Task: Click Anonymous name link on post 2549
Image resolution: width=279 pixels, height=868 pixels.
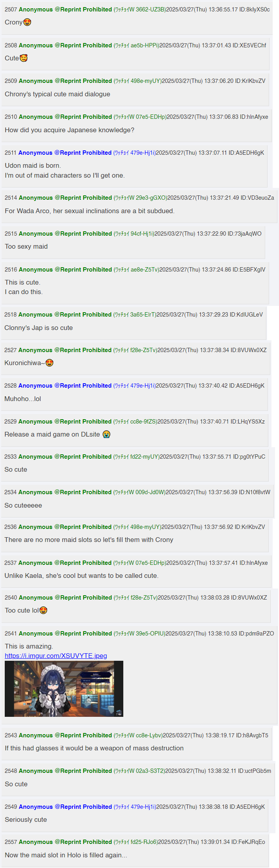Action: 36,807
